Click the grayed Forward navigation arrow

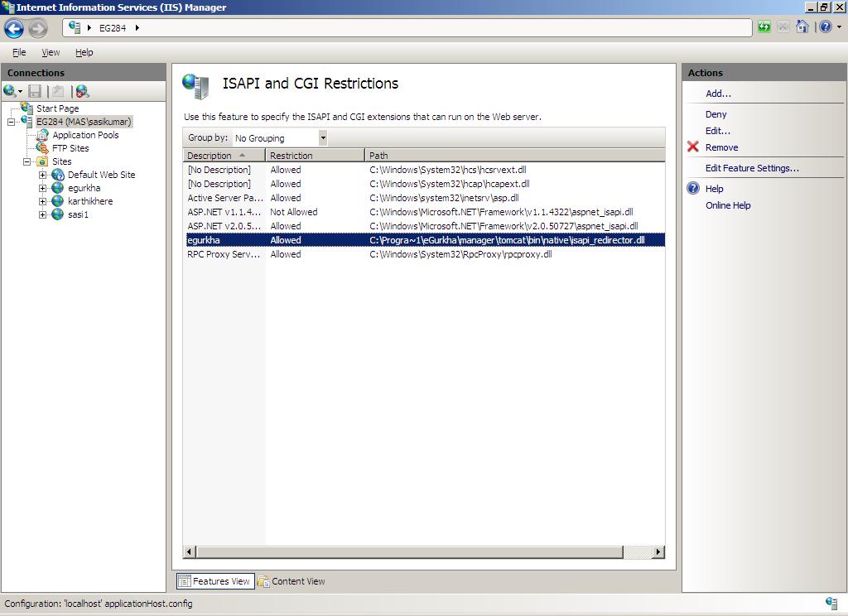tap(38, 28)
